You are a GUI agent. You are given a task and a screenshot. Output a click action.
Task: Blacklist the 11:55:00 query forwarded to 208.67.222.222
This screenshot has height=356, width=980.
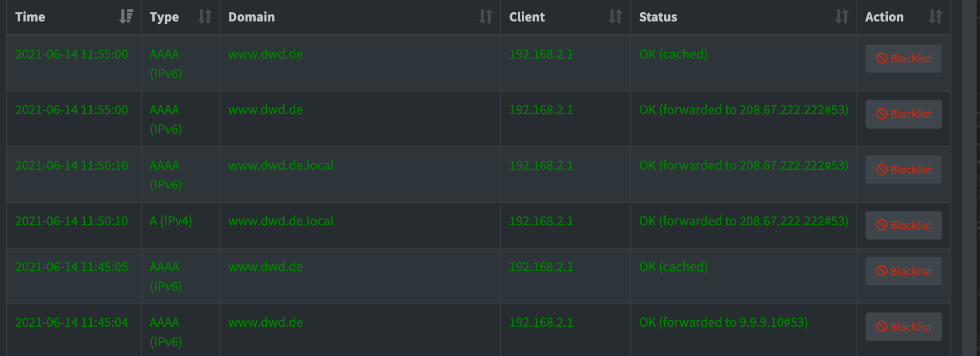[x=903, y=114]
